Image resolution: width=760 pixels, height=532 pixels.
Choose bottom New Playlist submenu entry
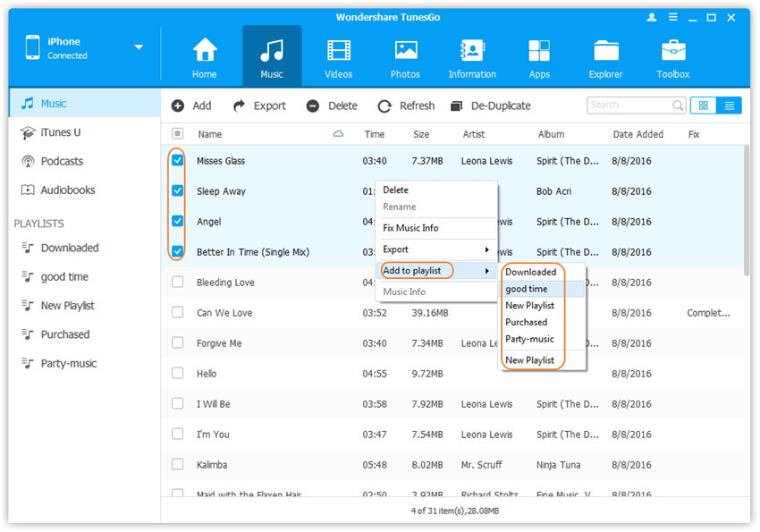tap(543, 360)
